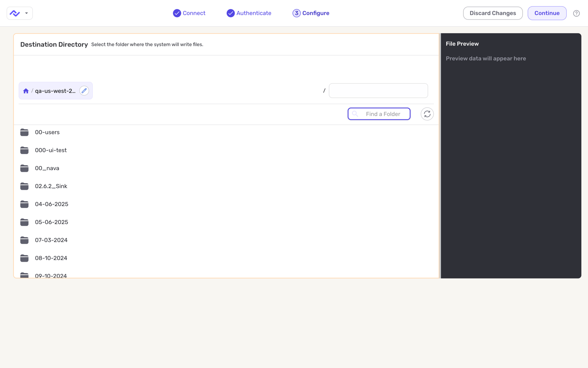This screenshot has width=588, height=368.
Task: Go to the Authenticate step
Action: coord(249,13)
